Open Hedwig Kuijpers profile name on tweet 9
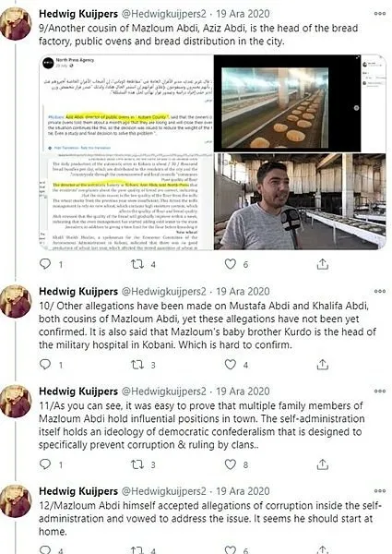Viewport: 392px width, 554px height. point(78,14)
